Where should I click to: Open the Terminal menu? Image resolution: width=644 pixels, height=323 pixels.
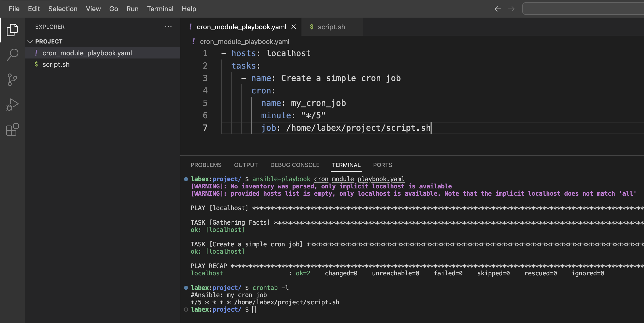pyautogui.click(x=160, y=9)
